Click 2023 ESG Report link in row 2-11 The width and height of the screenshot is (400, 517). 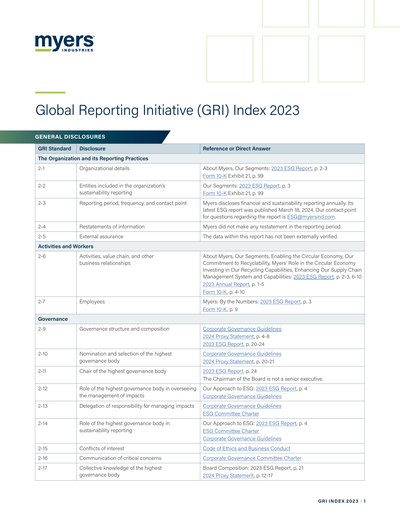click(223, 371)
